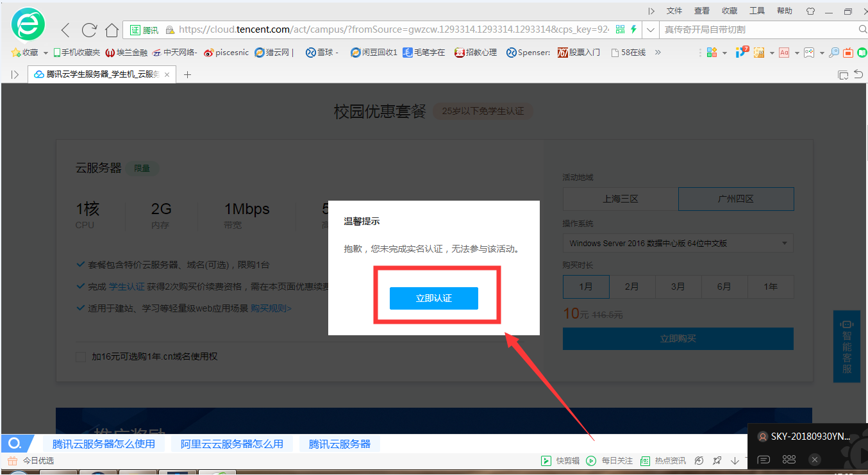Open the Windows Server 2016 OS dropdown
Viewport: 868px width, 475px height.
coord(678,243)
